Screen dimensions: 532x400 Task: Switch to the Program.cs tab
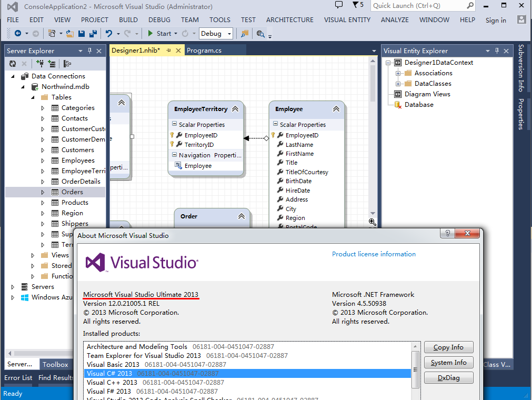(x=204, y=50)
